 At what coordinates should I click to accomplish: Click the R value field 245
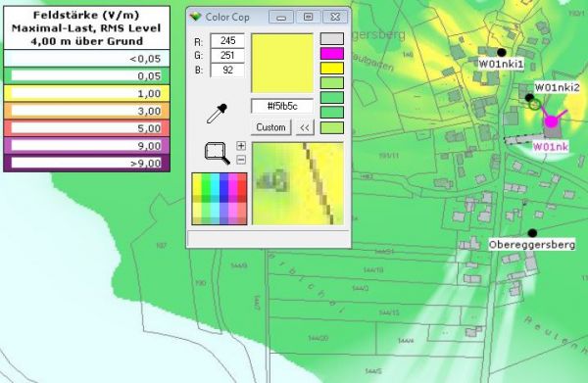[x=227, y=40]
